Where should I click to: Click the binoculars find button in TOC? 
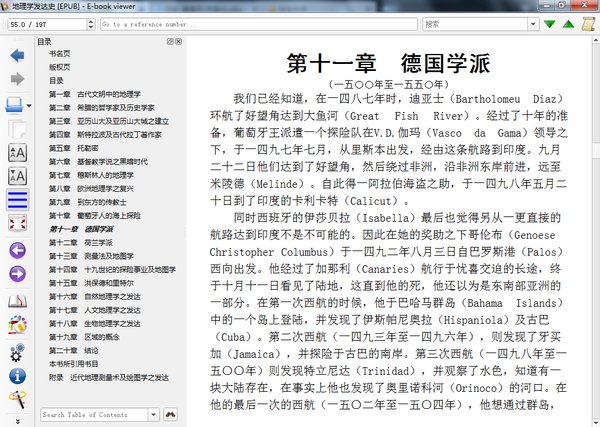point(170,414)
